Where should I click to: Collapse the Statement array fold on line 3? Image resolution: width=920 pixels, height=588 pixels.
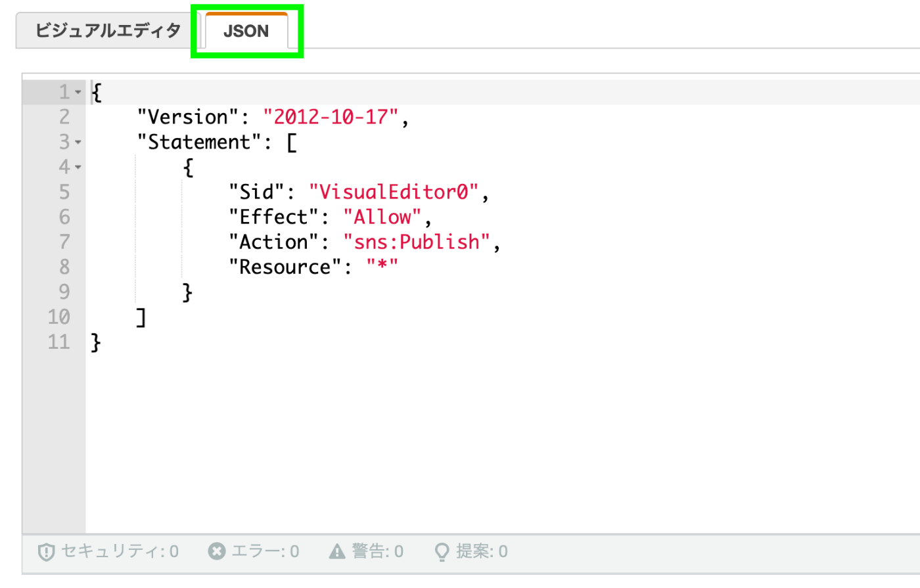[78, 143]
